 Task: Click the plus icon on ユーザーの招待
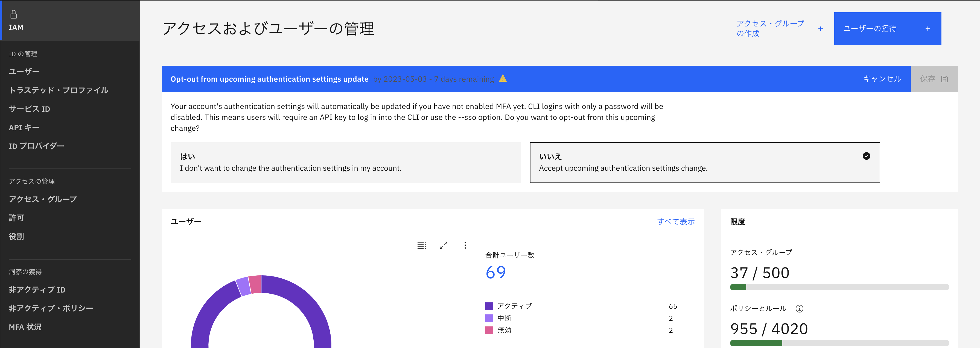coord(927,28)
